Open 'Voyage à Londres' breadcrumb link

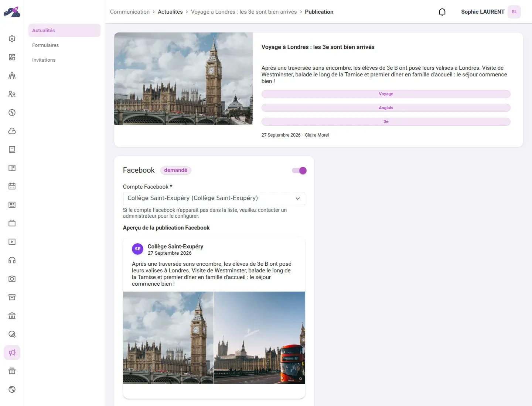point(244,12)
